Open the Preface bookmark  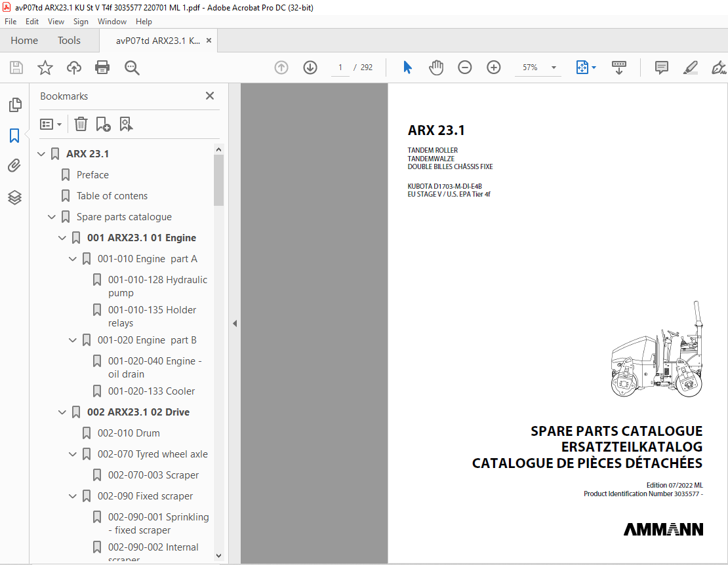(x=92, y=175)
